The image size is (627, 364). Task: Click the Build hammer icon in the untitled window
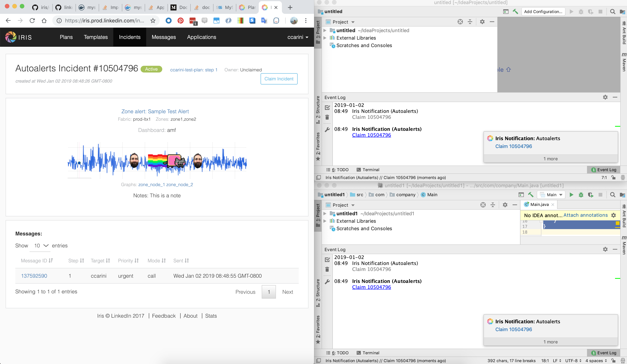516,12
